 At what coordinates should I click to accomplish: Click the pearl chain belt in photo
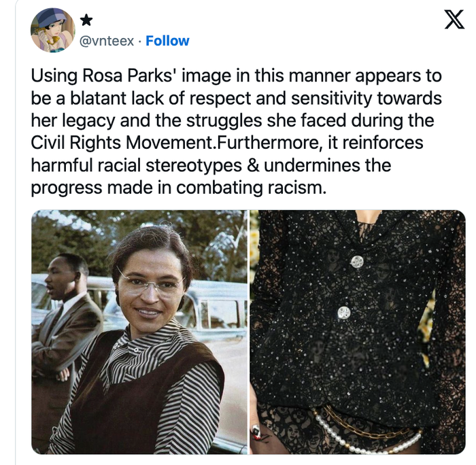pyautogui.click(x=366, y=432)
